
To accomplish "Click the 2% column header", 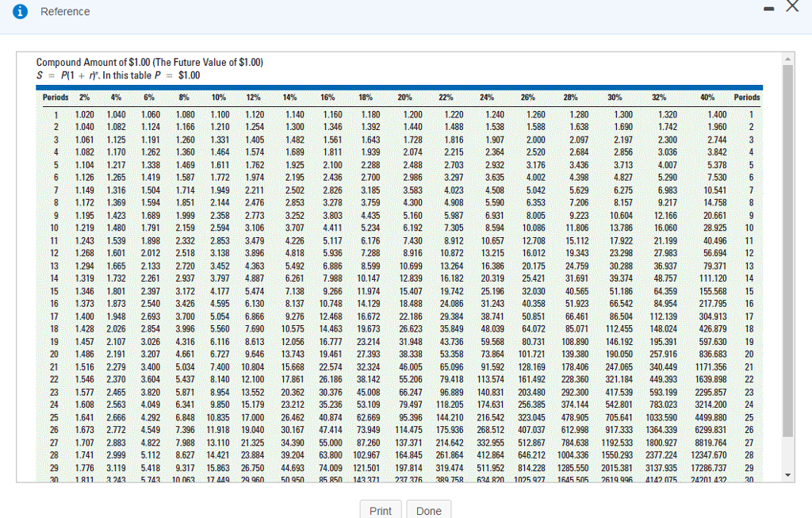I will coord(84,98).
